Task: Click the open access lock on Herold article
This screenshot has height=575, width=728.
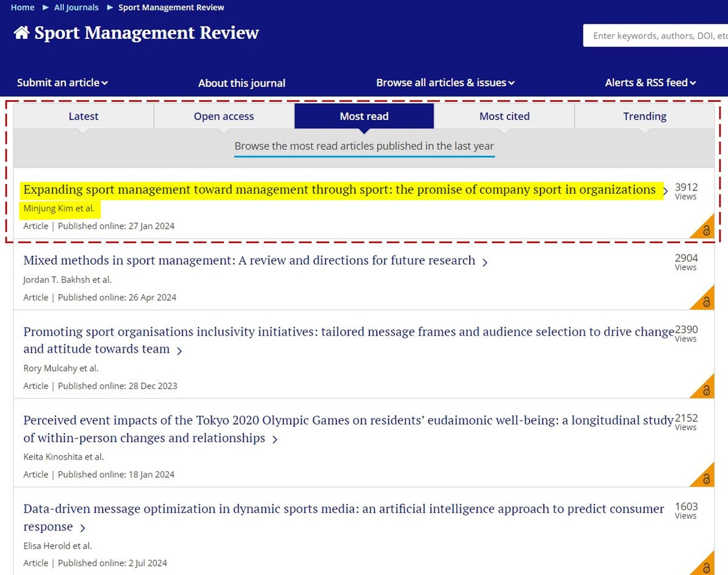Action: click(x=706, y=567)
